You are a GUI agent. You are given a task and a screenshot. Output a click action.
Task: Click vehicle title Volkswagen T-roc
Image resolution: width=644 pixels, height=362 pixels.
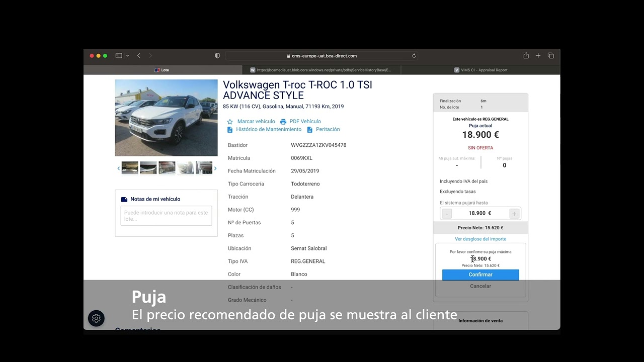tap(297, 90)
